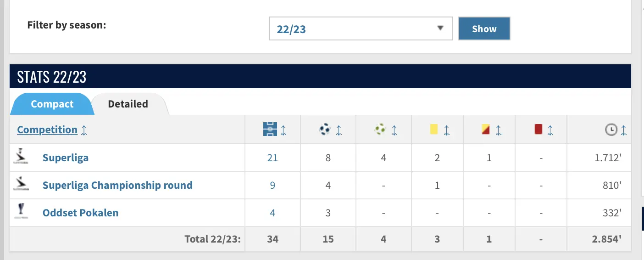The image size is (644, 260).
Task: Click the yellow card icon header
Action: [434, 130]
